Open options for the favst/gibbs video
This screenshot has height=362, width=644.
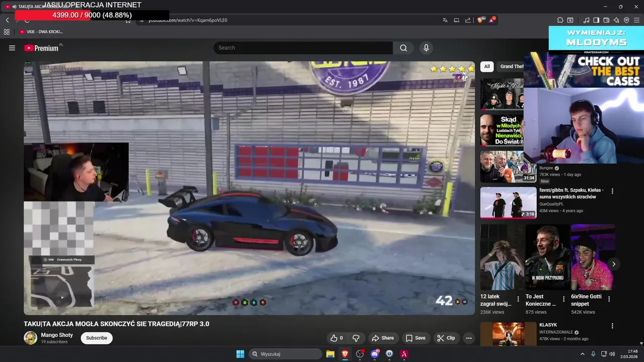[x=612, y=191]
